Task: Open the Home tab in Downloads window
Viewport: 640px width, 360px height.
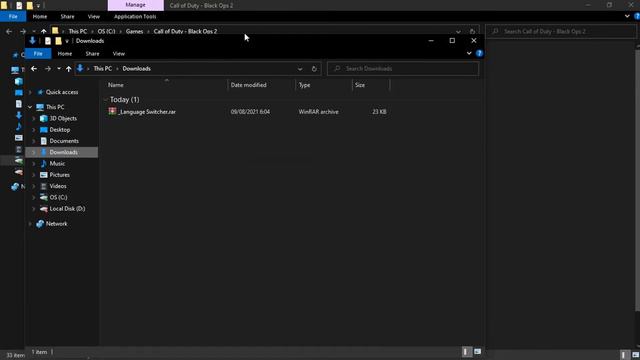Action: [x=64, y=53]
